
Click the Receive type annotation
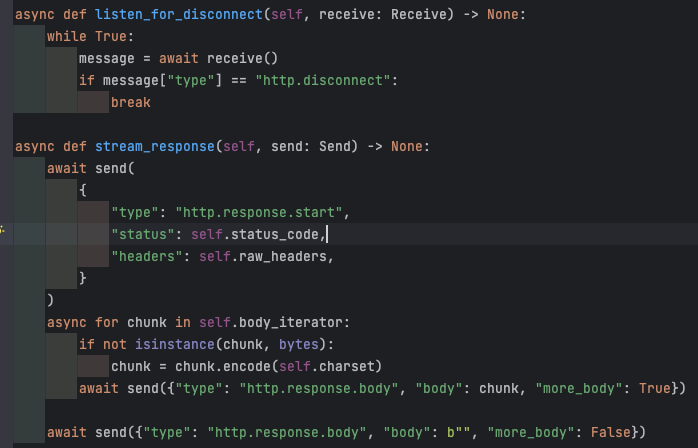click(x=419, y=15)
